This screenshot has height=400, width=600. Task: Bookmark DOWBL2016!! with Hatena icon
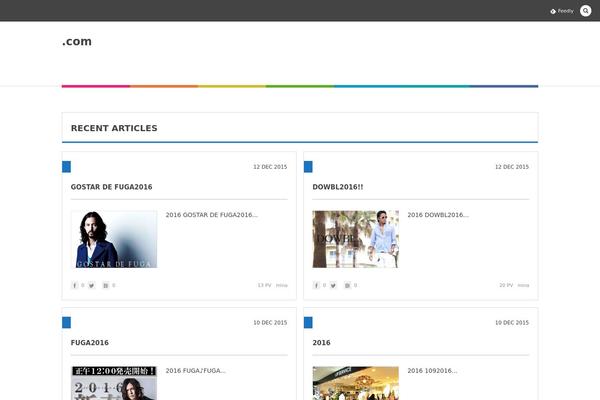coord(347,285)
